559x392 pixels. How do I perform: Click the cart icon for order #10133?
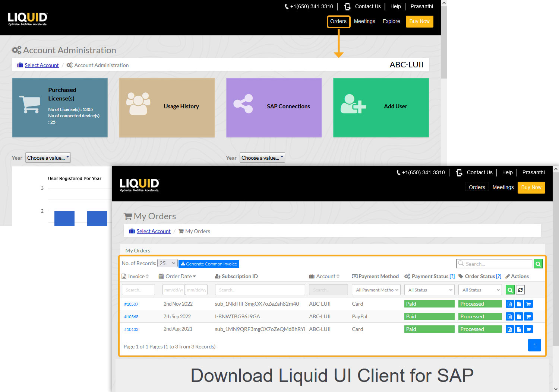(528, 329)
